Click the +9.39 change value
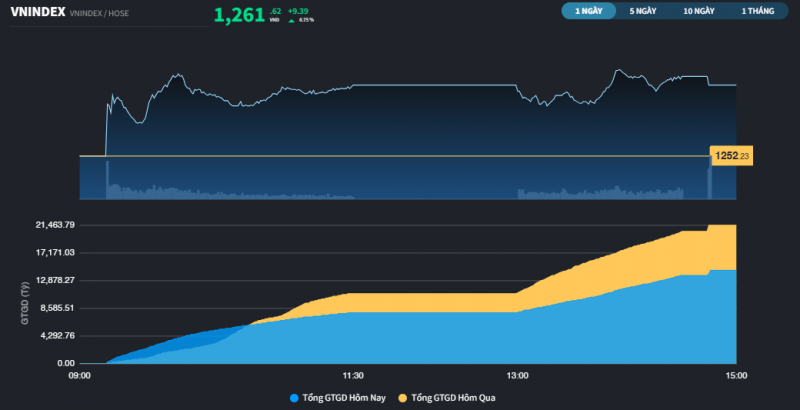Screen dimensions: 800x410 pyautogui.click(x=298, y=11)
